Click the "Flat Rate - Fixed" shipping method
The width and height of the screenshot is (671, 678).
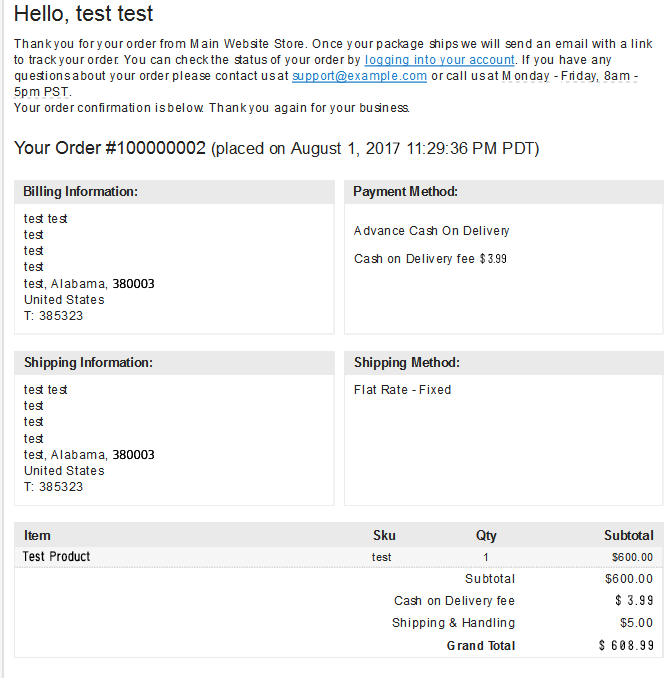pyautogui.click(x=402, y=390)
